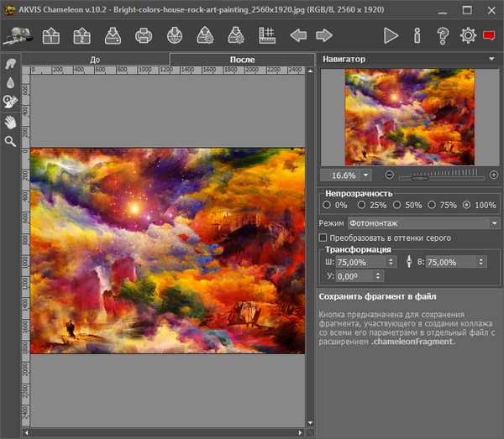
Task: Open the program info icon
Action: point(417,35)
